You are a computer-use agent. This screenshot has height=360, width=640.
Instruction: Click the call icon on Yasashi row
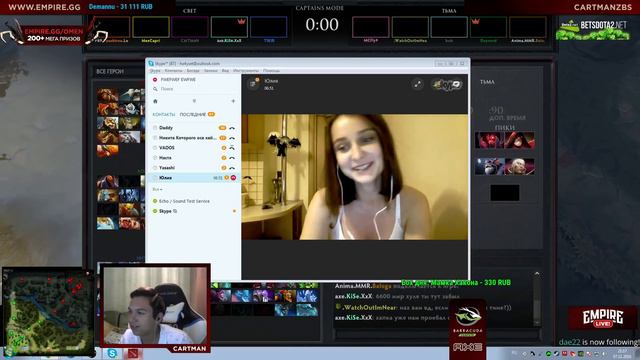(x=232, y=168)
